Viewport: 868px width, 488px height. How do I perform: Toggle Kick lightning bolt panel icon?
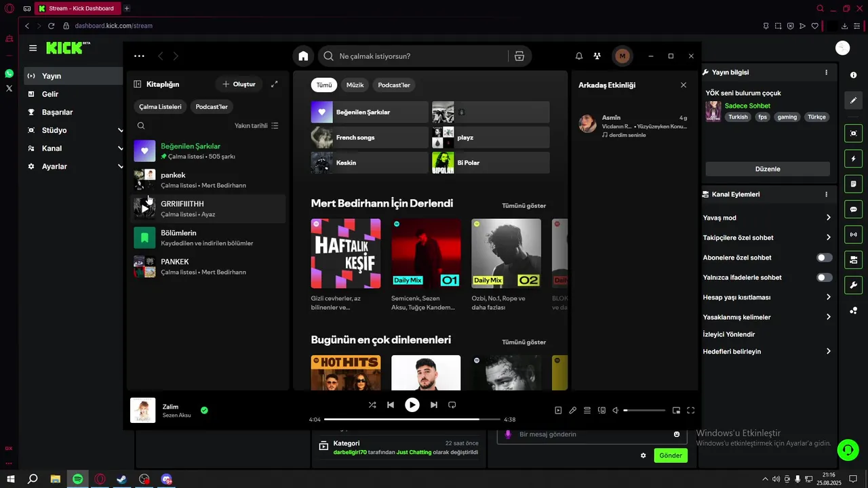[x=854, y=159]
